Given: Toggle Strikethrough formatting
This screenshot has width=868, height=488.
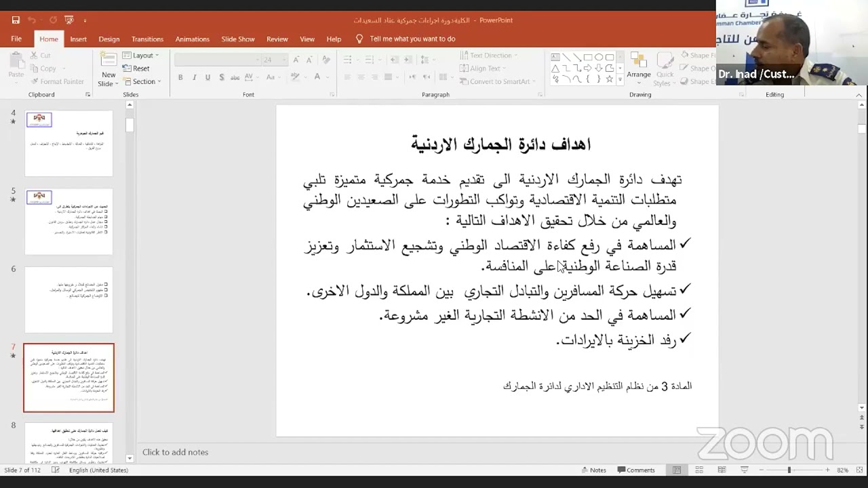Looking at the screenshot, I should 235,77.
